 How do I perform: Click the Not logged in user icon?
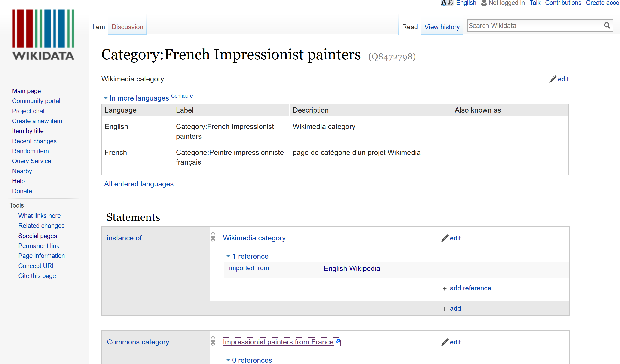tap(484, 3)
